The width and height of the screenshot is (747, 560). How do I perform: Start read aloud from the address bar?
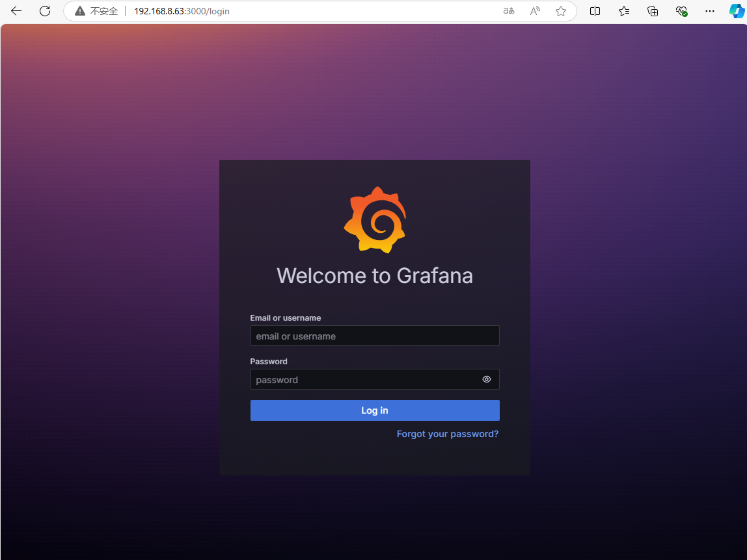pos(535,11)
